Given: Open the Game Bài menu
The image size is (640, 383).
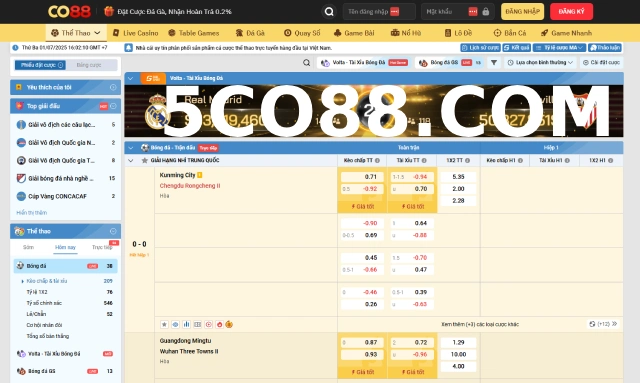Looking at the screenshot, I should click(353, 33).
